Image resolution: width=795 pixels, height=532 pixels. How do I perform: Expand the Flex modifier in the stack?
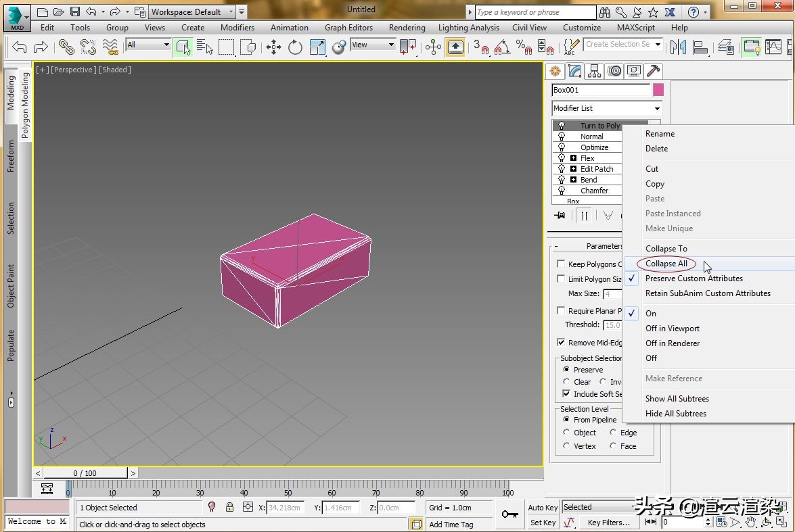coord(572,158)
